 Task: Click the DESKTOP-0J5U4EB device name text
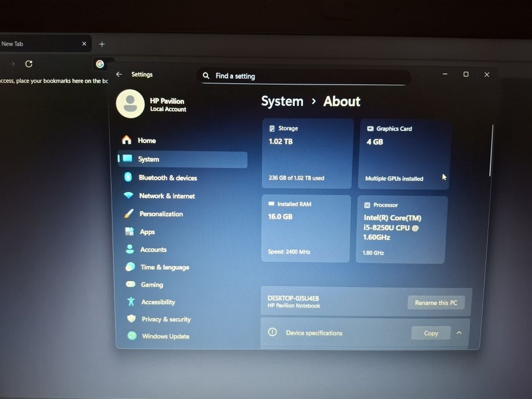(x=293, y=298)
